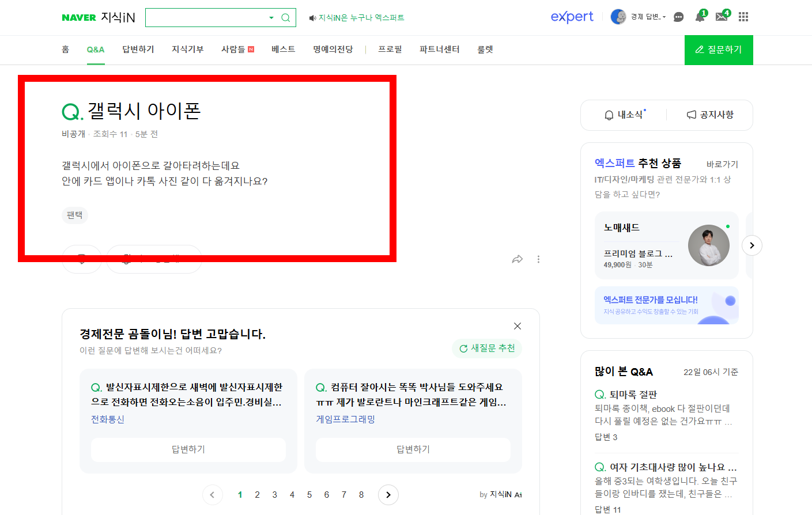Open the mail envelope icon

(x=722, y=17)
